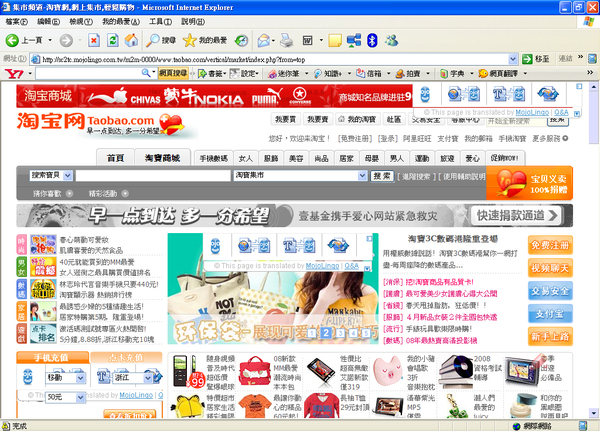Click the 免费注册 orange button
This screenshot has height=431, width=600.
point(550,245)
